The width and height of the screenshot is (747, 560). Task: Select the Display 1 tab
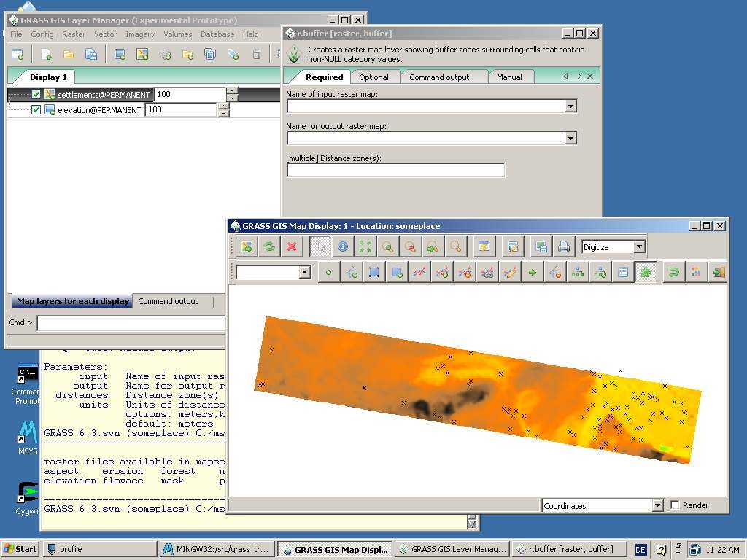(48, 77)
